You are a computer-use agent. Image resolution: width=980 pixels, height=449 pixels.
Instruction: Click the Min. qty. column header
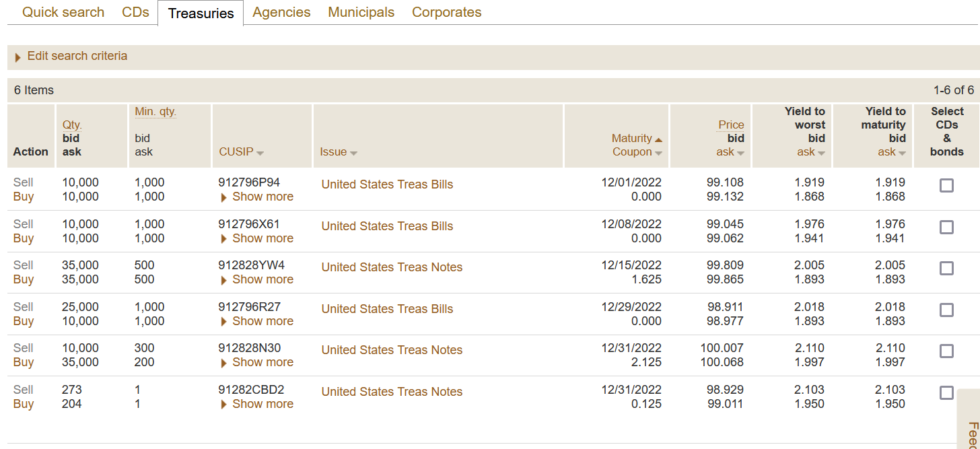click(155, 112)
